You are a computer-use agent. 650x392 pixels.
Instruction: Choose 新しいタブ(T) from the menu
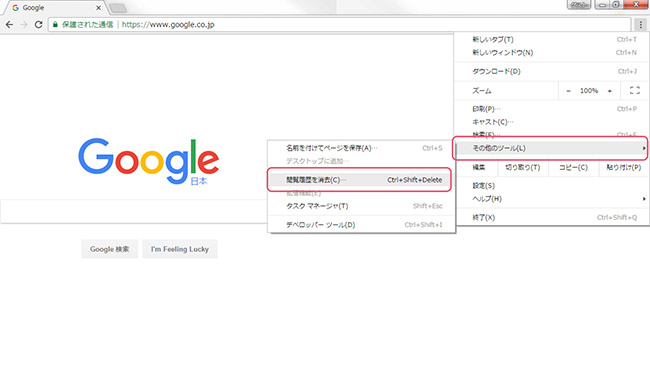(552, 39)
